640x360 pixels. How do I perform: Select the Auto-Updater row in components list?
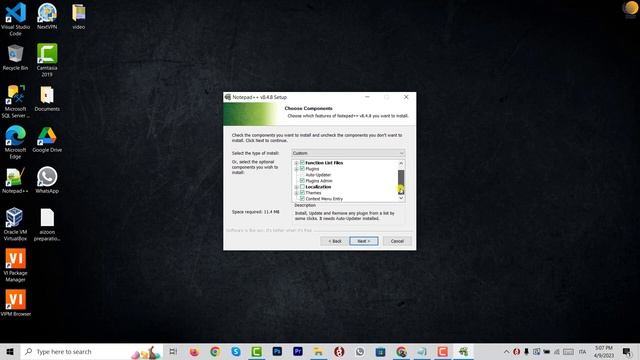(x=318, y=175)
